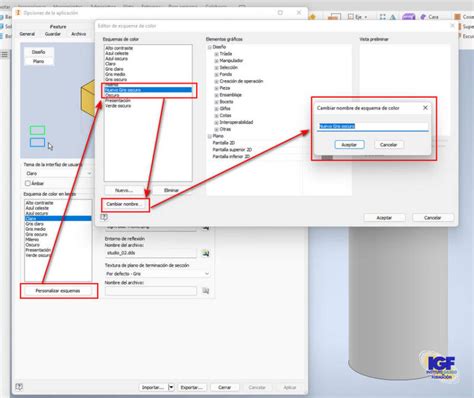Click the Cambiar nombre... button
The image size is (474, 398).
point(124,204)
